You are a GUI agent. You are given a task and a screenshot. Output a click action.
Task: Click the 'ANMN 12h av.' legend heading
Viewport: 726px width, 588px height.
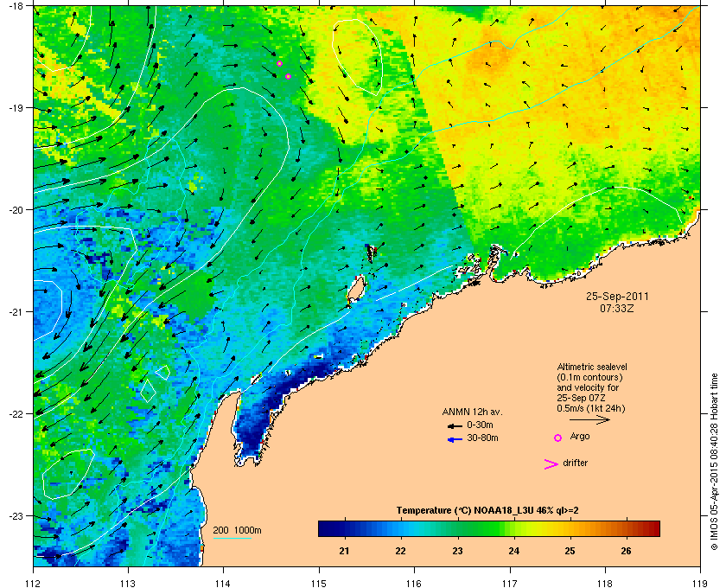tap(472, 412)
